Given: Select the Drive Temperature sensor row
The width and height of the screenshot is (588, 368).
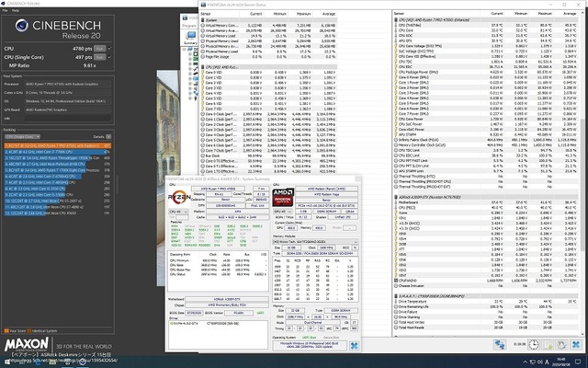Looking at the screenshot, I should [x=486, y=302].
